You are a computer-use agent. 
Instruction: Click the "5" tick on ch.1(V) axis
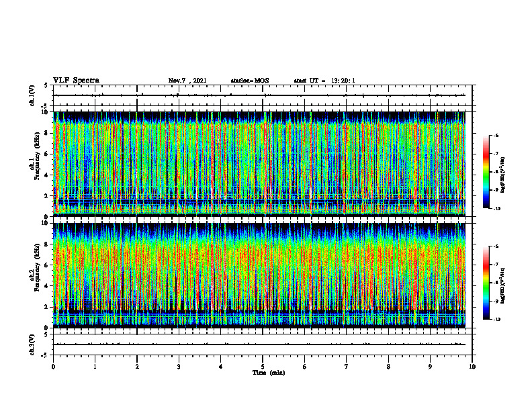coord(47,85)
